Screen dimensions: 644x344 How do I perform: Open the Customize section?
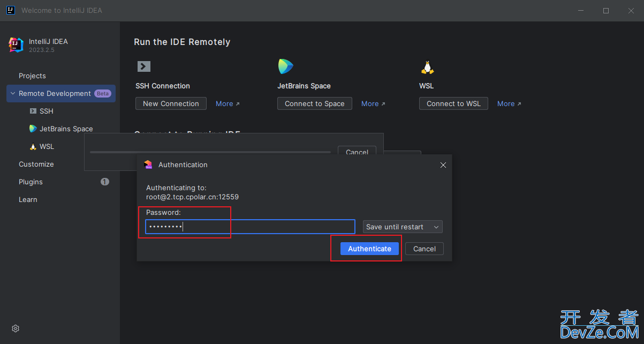point(36,164)
